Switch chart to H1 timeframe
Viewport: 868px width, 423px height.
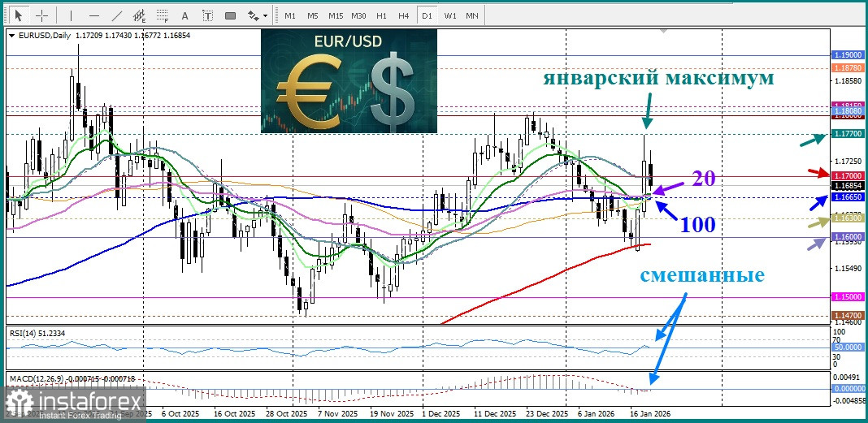tap(381, 15)
